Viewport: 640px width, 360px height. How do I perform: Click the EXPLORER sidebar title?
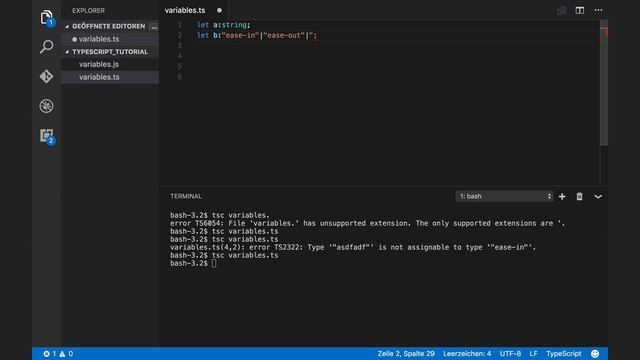[x=89, y=11]
